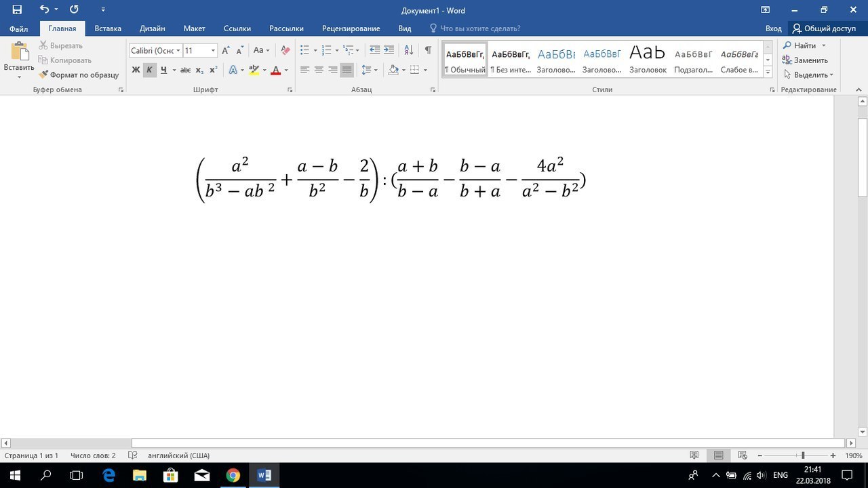Zoom out with the minus button
This screenshot has height=488, width=868.
[760, 455]
